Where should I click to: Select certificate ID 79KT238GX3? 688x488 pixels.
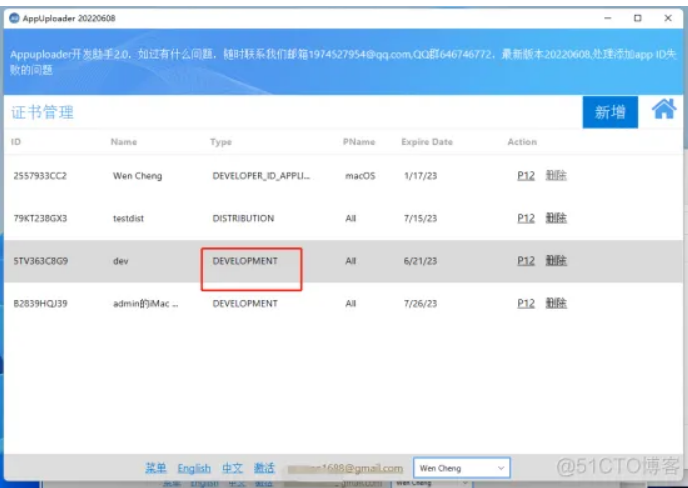click(40, 219)
